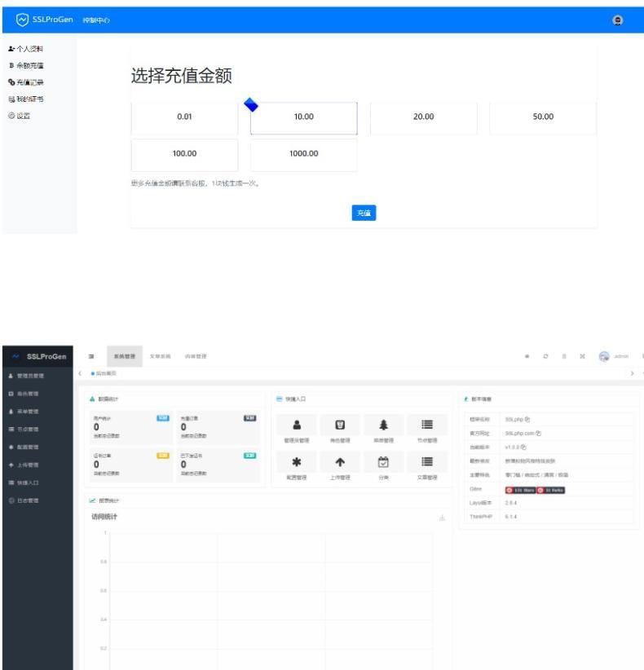Open the 节点管理 quick entry tile
The width and height of the screenshot is (644, 670).
pos(427,430)
